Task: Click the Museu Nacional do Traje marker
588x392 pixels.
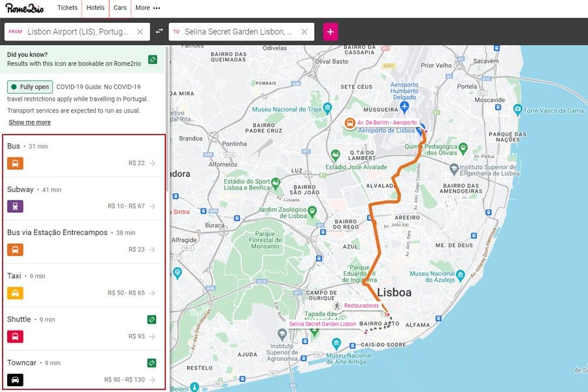Action: click(x=327, y=108)
